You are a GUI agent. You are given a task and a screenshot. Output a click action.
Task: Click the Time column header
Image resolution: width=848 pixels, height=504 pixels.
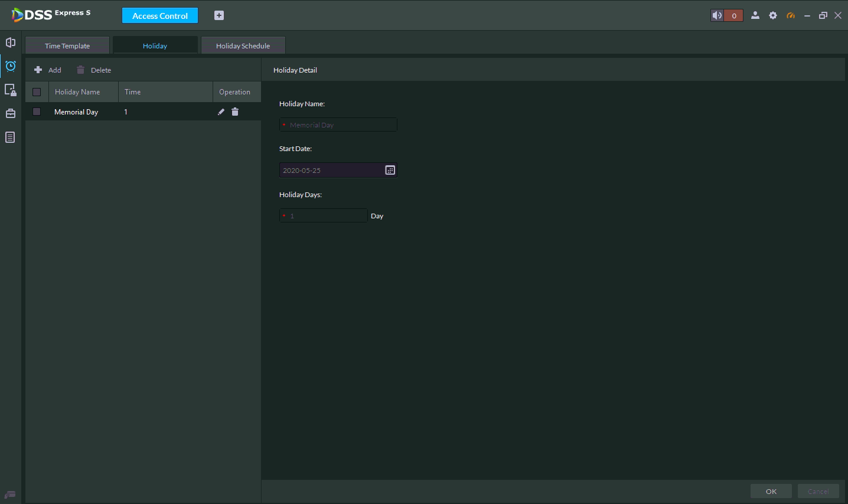[x=165, y=92]
